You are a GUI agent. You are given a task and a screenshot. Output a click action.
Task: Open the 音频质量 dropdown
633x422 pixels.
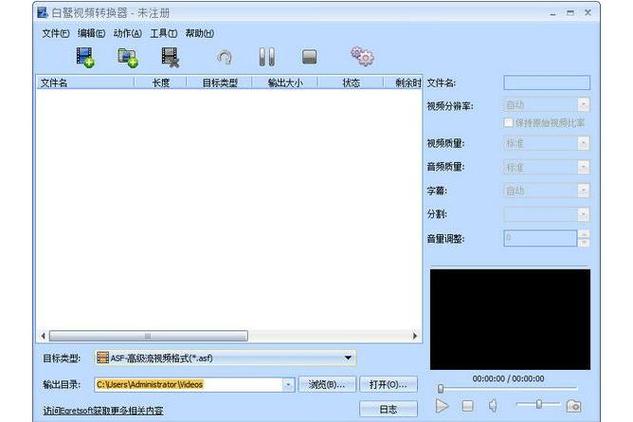pos(583,167)
